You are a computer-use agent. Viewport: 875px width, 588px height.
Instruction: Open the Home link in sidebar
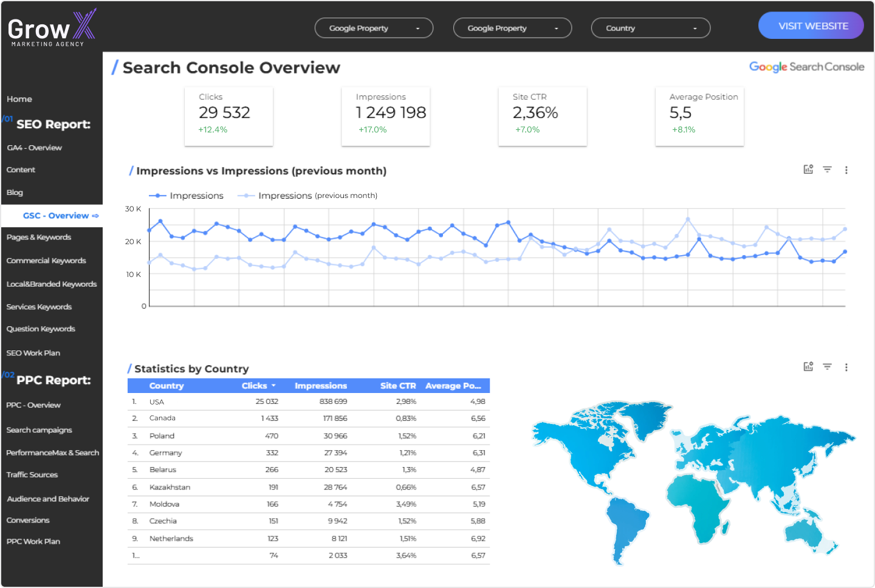19,99
